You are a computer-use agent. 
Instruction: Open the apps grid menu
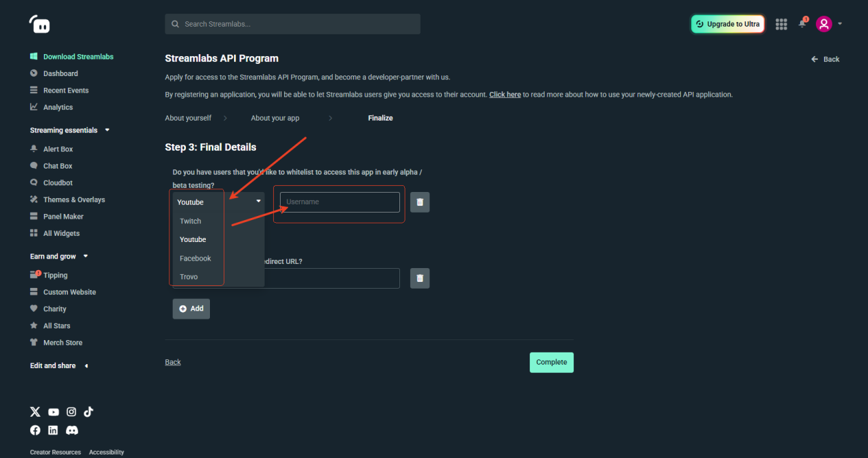781,24
